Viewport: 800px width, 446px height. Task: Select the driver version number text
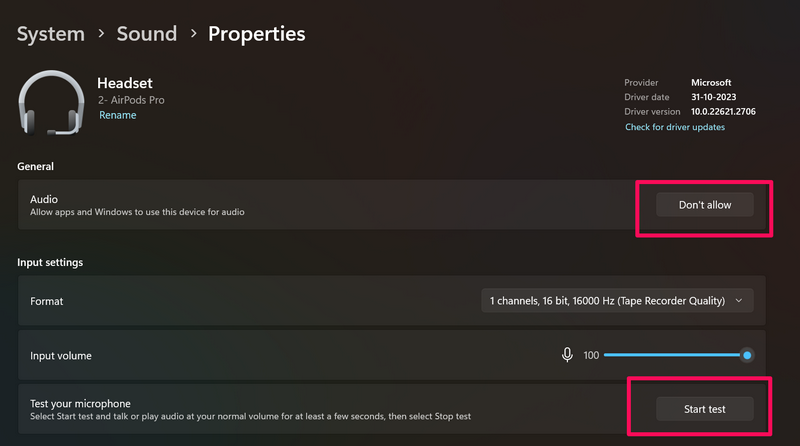tap(723, 112)
